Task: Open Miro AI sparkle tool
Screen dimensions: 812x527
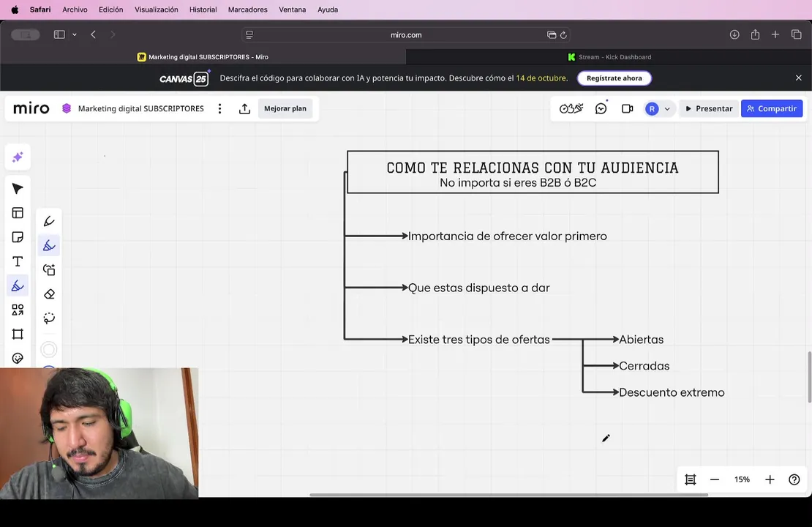Action: click(18, 157)
